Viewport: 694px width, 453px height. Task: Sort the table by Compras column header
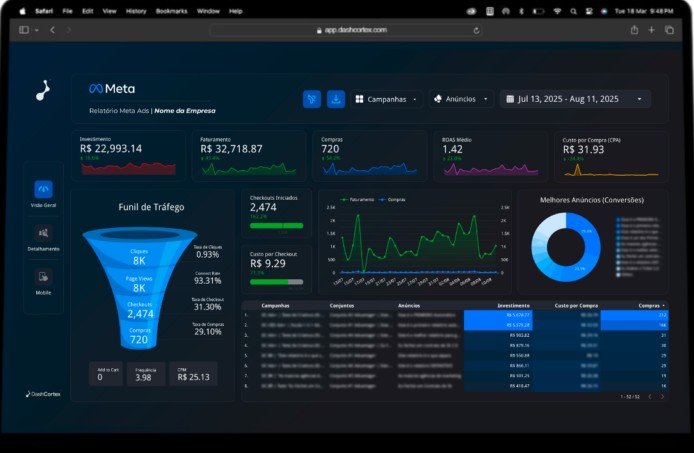[x=649, y=305]
